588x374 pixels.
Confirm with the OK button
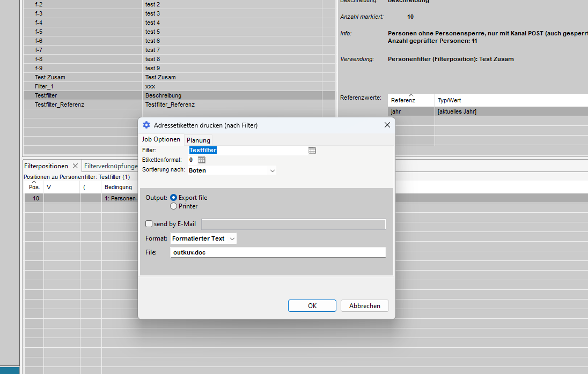pos(312,305)
